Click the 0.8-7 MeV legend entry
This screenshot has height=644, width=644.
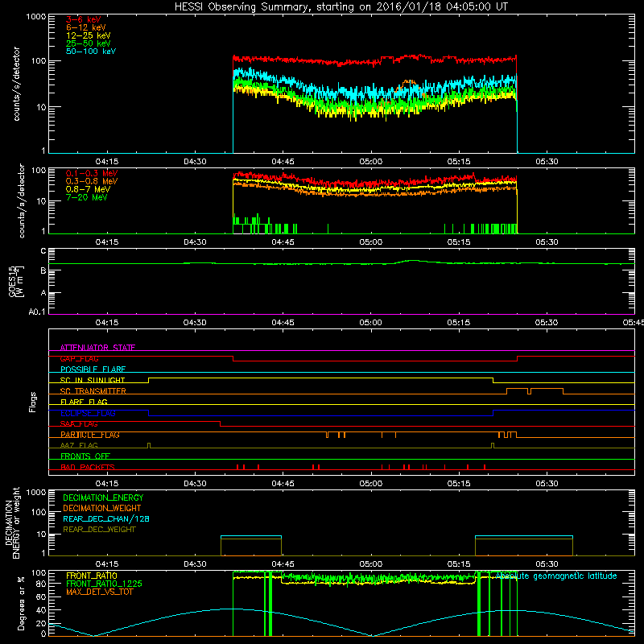tap(88, 189)
